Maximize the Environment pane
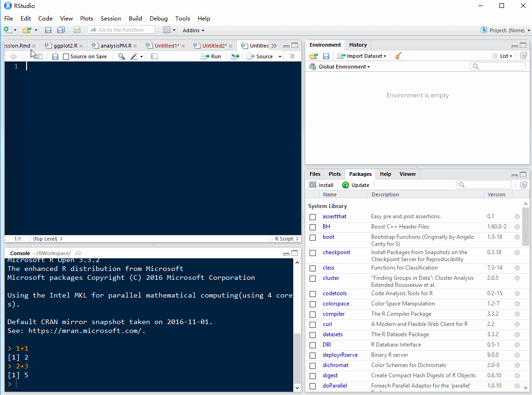 coord(523,45)
